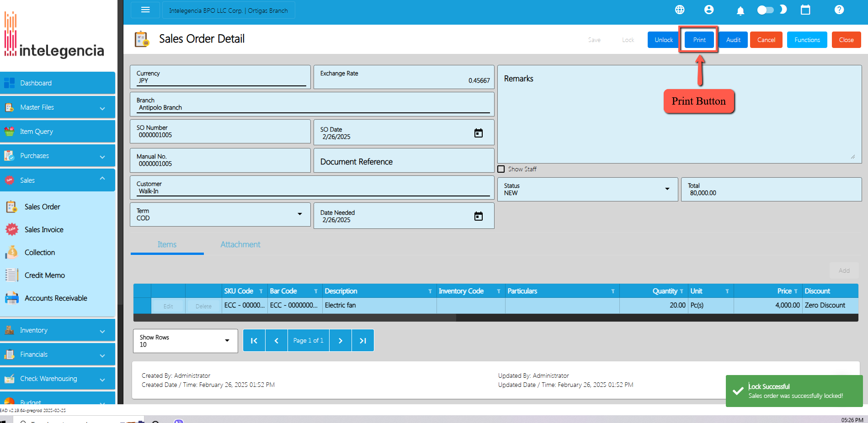The height and width of the screenshot is (423, 868).
Task: Open the Status dropdown
Action: 667,189
